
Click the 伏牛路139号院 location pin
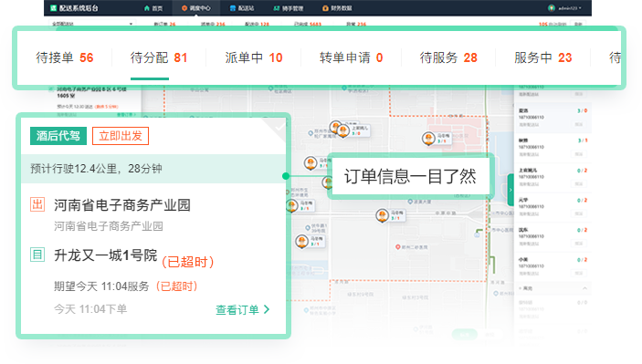pos(308,227)
